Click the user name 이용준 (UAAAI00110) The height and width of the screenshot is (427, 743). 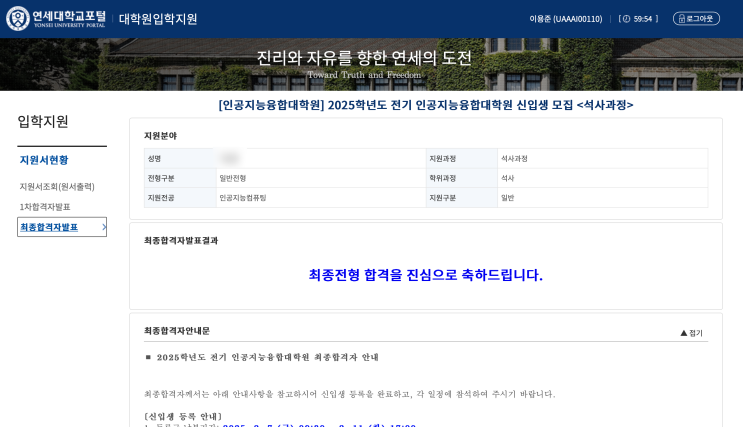(x=566, y=19)
